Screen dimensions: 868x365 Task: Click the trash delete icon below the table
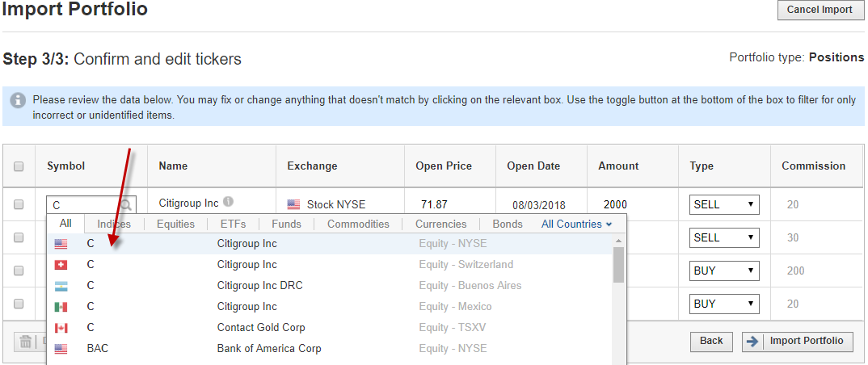pos(26,342)
